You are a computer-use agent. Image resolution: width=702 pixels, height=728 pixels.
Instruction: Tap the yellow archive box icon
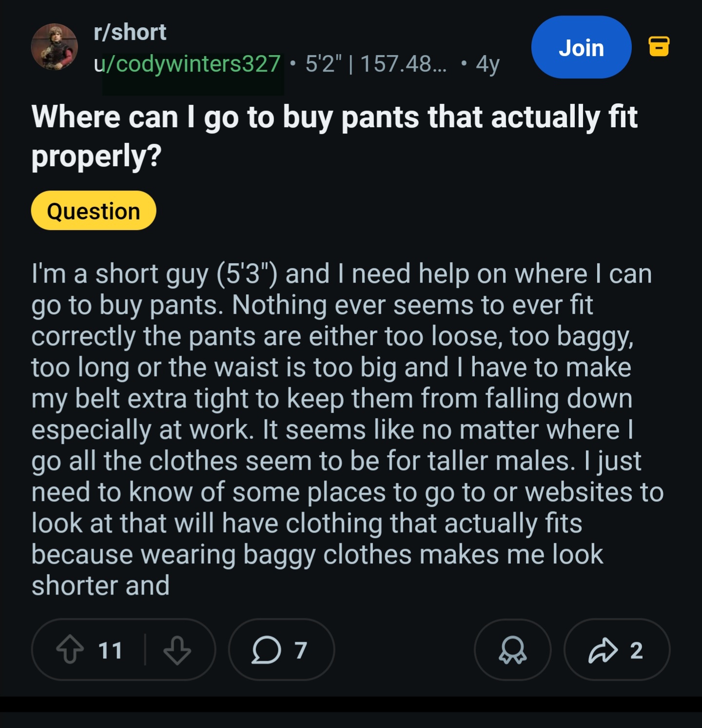[659, 46]
